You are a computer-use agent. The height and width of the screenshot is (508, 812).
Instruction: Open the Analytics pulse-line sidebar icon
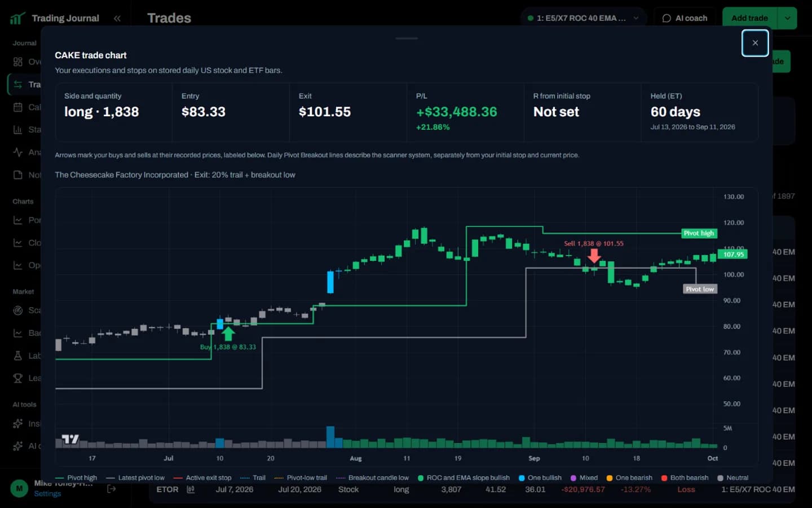(x=18, y=152)
